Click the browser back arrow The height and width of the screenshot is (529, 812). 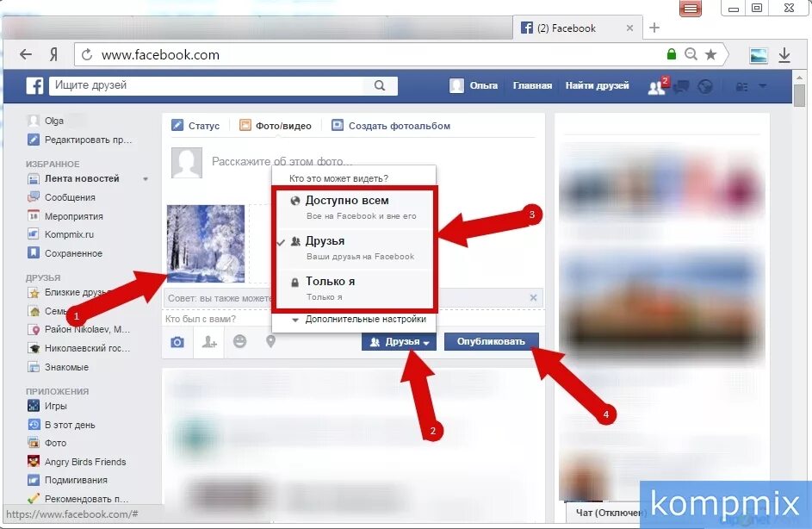point(25,54)
